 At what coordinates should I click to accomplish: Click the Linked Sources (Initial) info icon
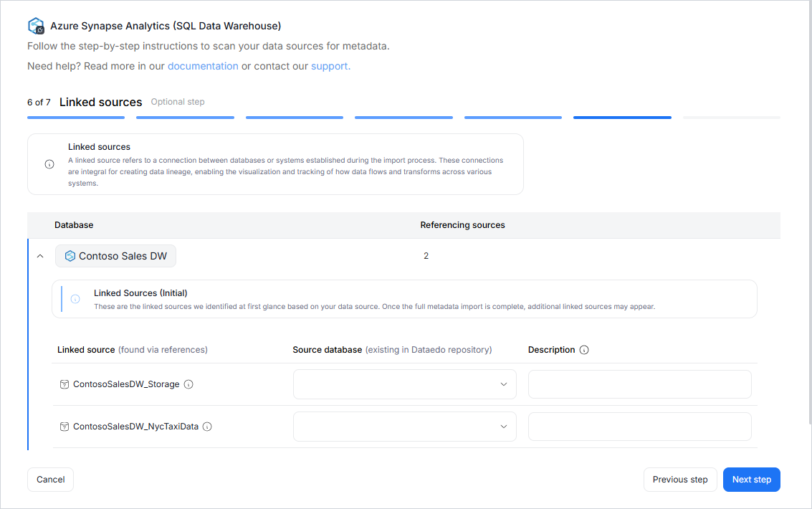75,299
